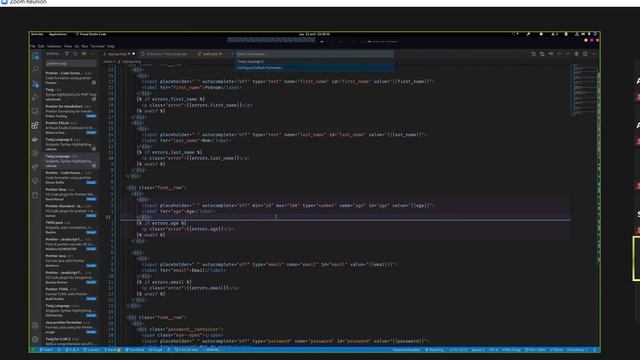Open the File menu

[33, 46]
